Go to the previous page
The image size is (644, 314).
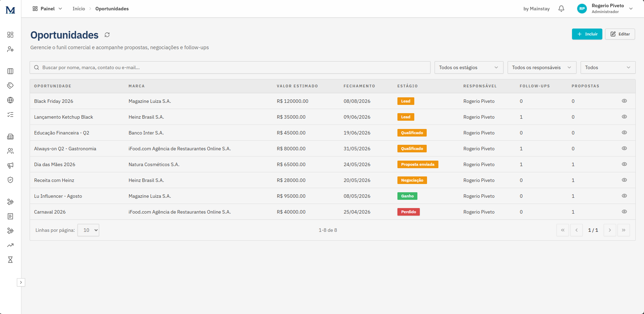[577, 230]
